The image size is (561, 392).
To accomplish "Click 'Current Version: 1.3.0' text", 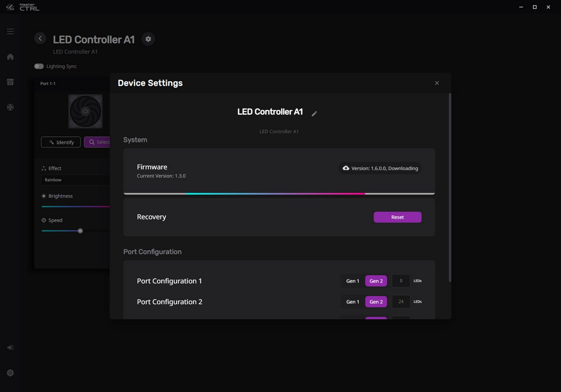I will [x=161, y=176].
